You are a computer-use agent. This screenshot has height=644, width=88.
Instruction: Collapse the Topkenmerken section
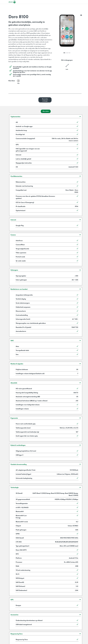point(80,117)
